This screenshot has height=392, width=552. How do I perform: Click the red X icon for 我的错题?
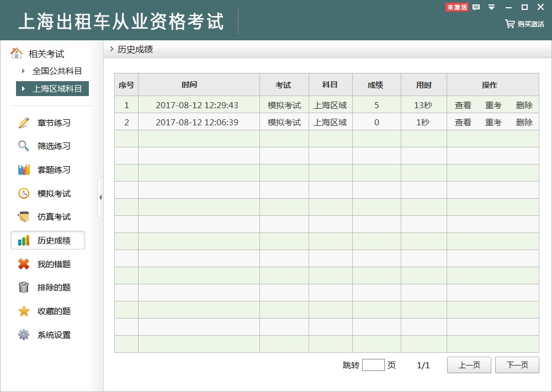click(x=24, y=264)
